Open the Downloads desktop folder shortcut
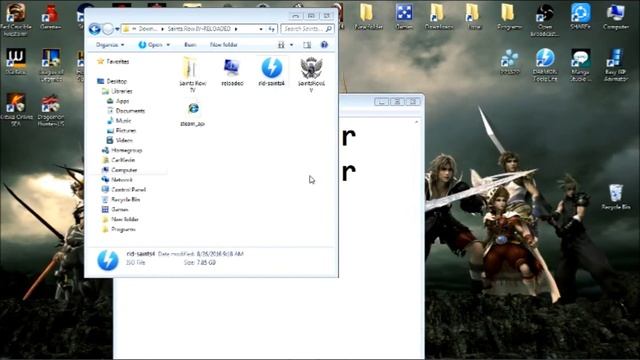 [438, 16]
